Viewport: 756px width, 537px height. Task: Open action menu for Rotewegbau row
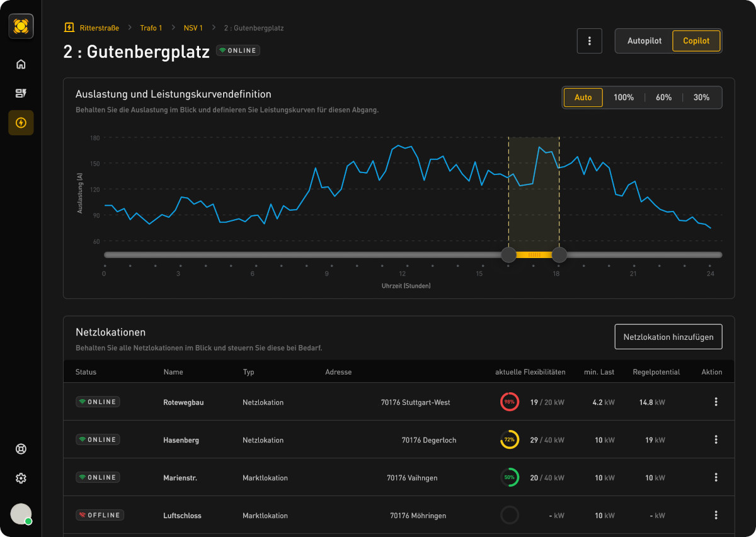tap(716, 402)
